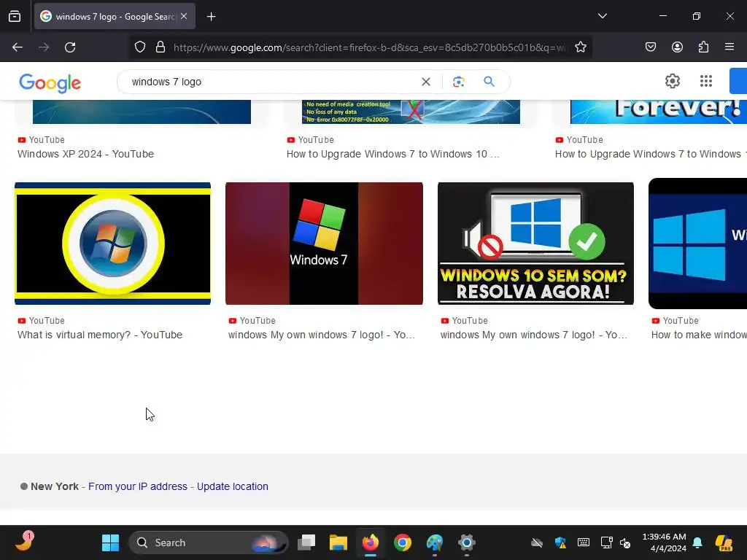The height and width of the screenshot is (560, 747).
Task: Close the 'windows 7 logo' tab
Action: point(184,16)
